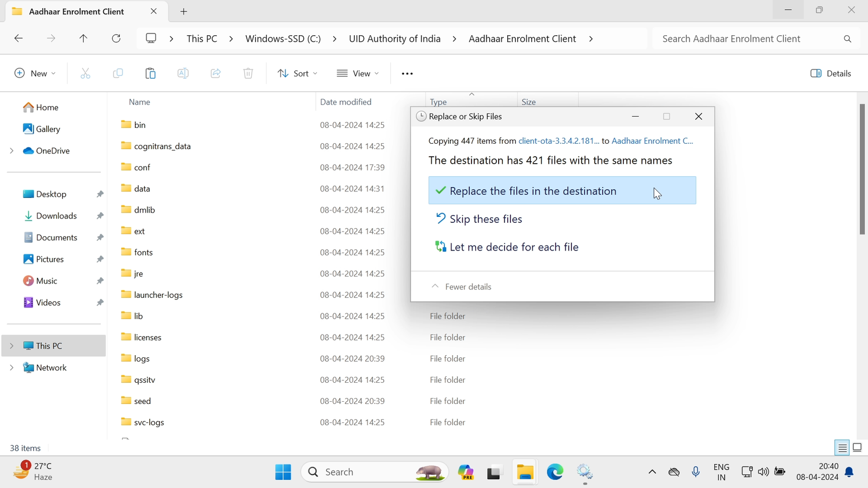Expand the This PC tree node
This screenshot has width=868, height=488.
(11, 346)
